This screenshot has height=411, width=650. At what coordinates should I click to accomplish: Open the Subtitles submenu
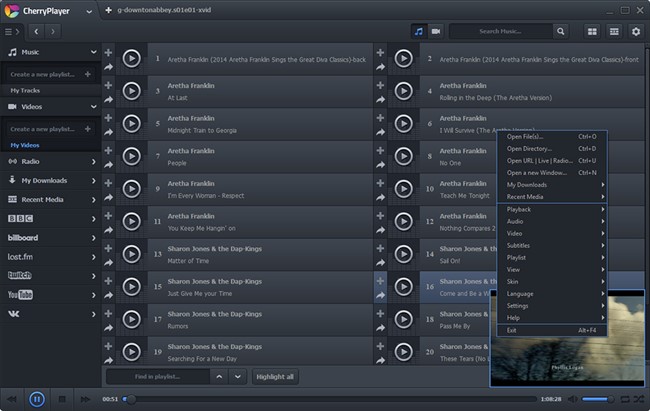tap(552, 246)
